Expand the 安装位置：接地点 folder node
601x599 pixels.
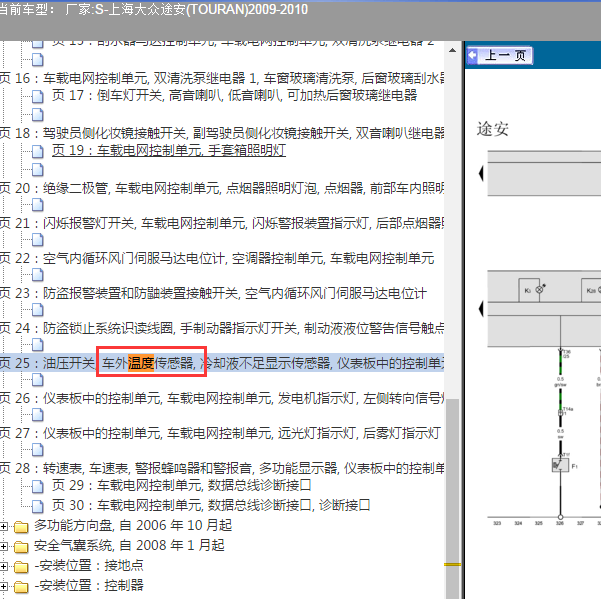coord(3,566)
